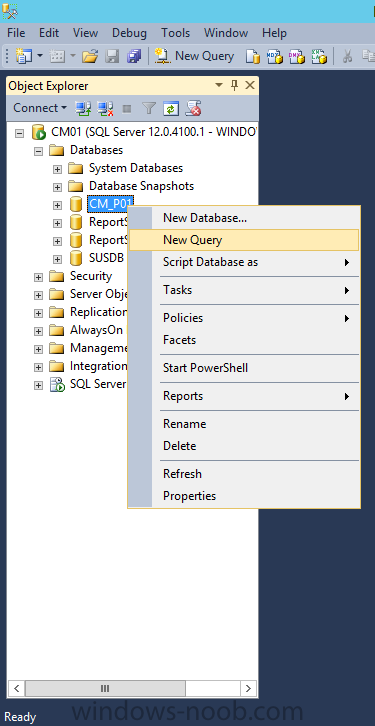The height and width of the screenshot is (726, 375).
Task: Select the SUSDB database
Action: (106, 258)
